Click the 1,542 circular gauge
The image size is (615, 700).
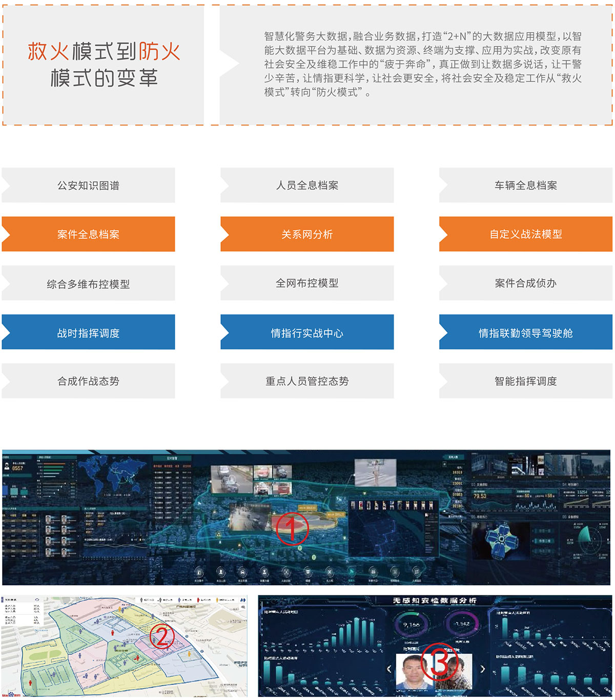(x=461, y=624)
